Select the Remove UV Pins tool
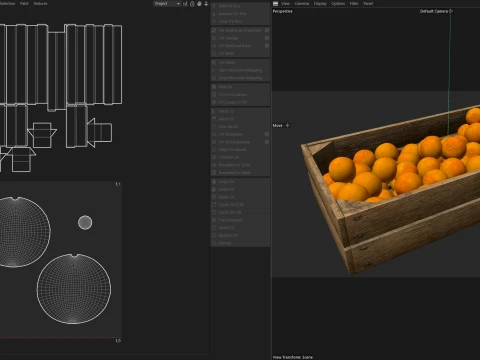480x360 pixels. (240, 14)
